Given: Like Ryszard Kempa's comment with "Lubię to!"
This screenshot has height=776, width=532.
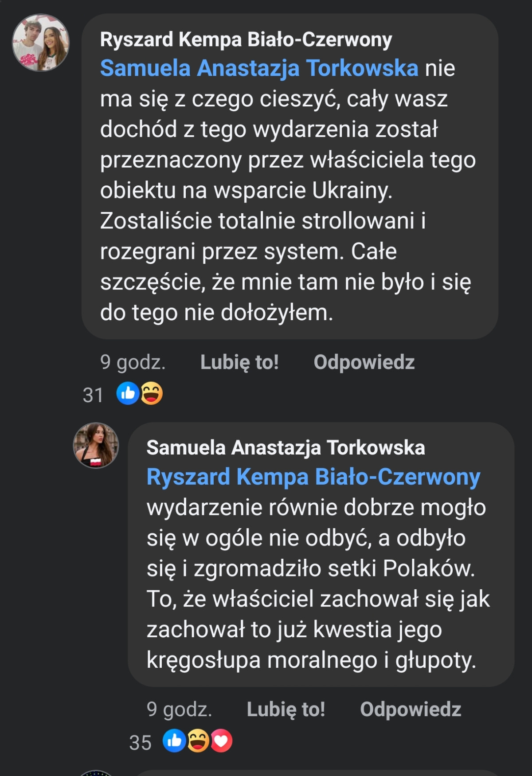Looking at the screenshot, I should [239, 362].
